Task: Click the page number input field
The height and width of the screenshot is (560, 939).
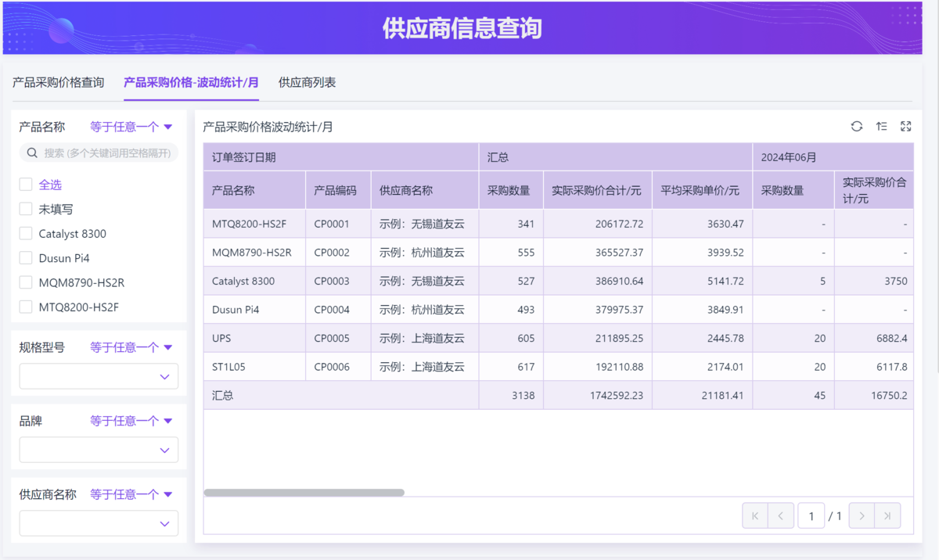Action: coord(811,516)
